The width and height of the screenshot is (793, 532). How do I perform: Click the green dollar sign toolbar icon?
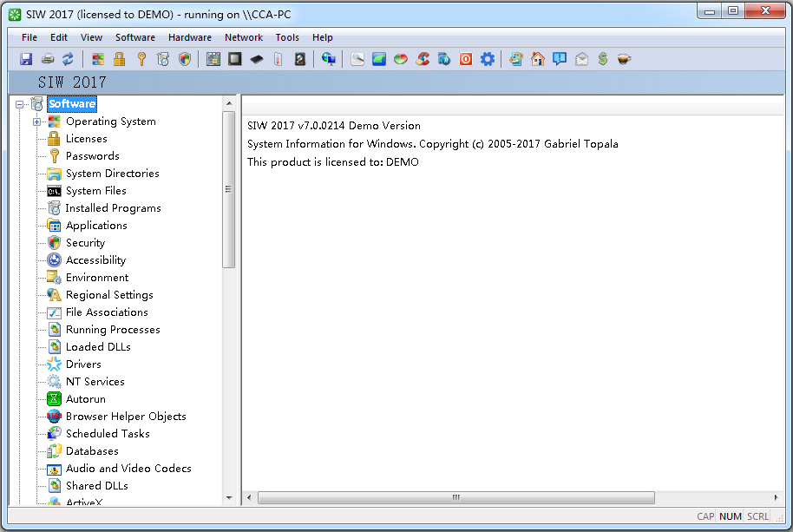(x=603, y=59)
